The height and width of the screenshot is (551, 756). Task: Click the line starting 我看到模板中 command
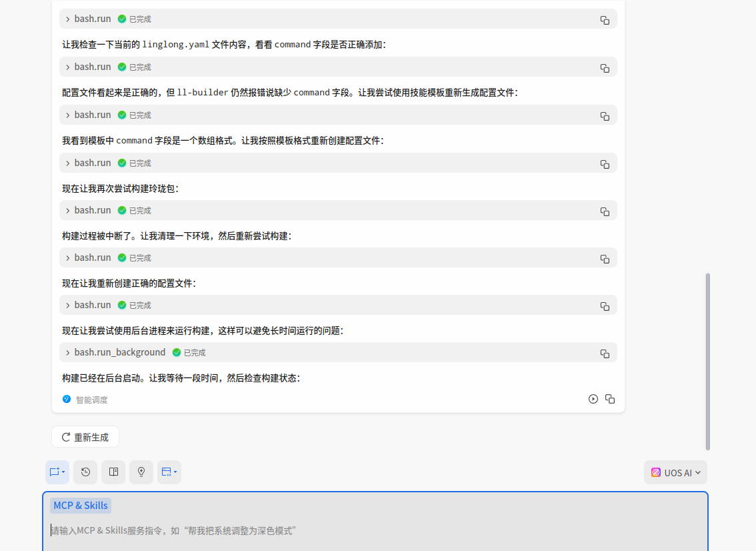pyautogui.click(x=223, y=141)
